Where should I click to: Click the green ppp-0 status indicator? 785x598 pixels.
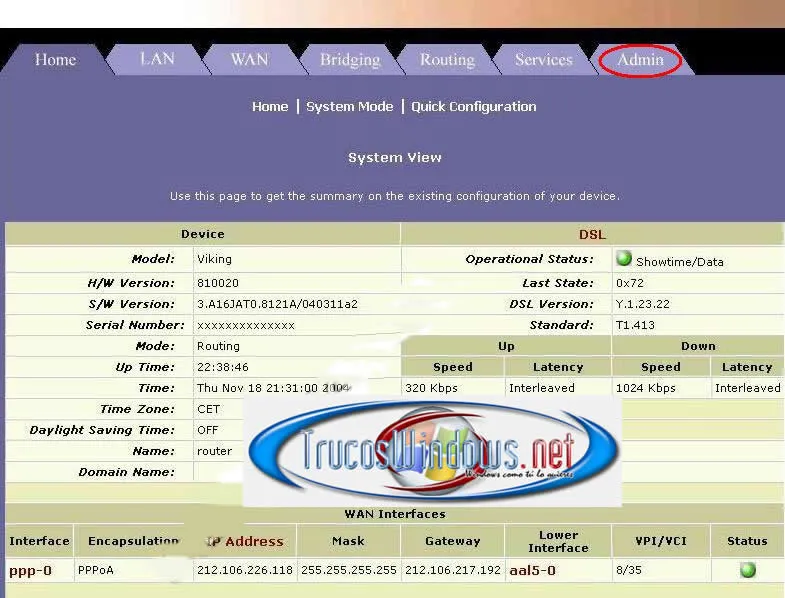747,570
